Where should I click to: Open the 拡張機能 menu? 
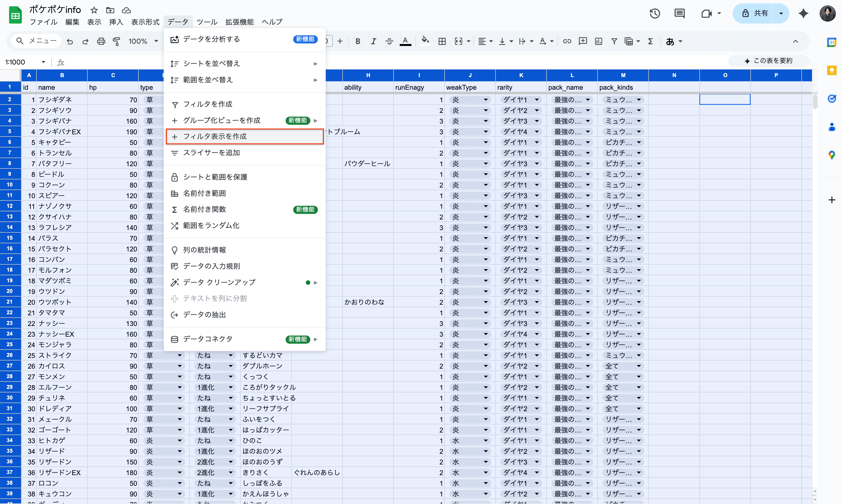[x=239, y=22]
